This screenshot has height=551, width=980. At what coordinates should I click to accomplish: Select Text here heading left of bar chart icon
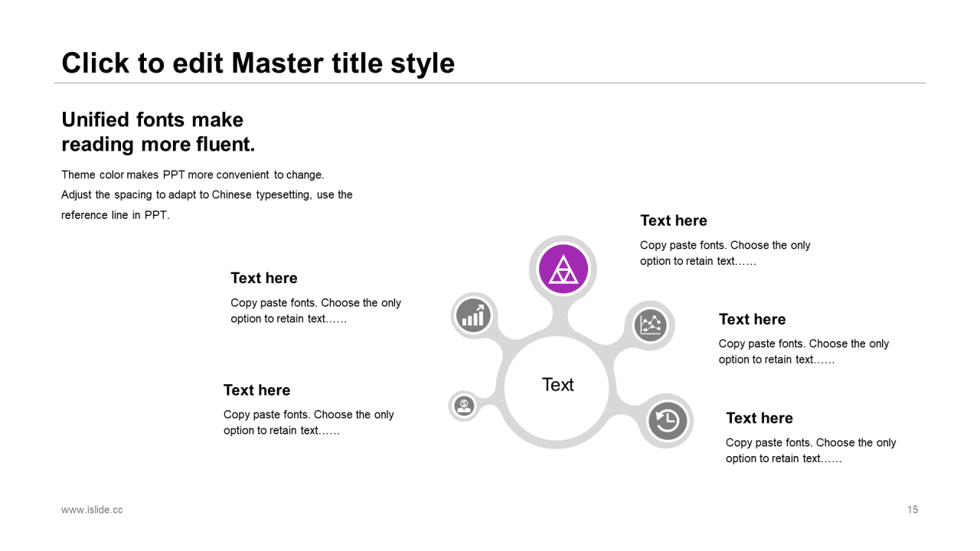[263, 278]
